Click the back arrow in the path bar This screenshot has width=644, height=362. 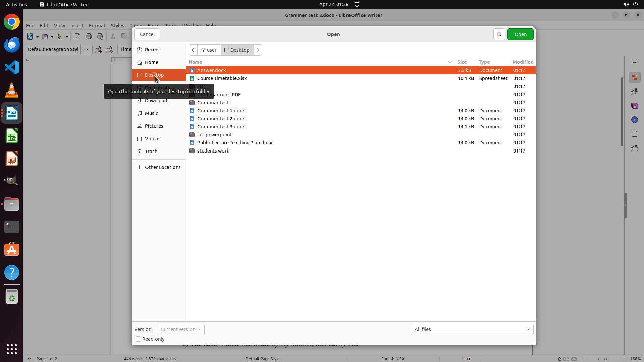[193, 50]
